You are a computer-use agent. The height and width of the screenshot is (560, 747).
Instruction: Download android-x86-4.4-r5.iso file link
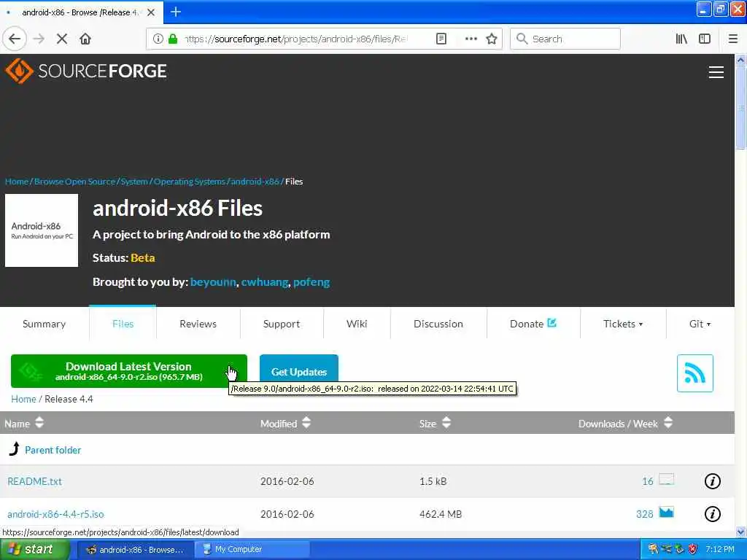(x=55, y=514)
